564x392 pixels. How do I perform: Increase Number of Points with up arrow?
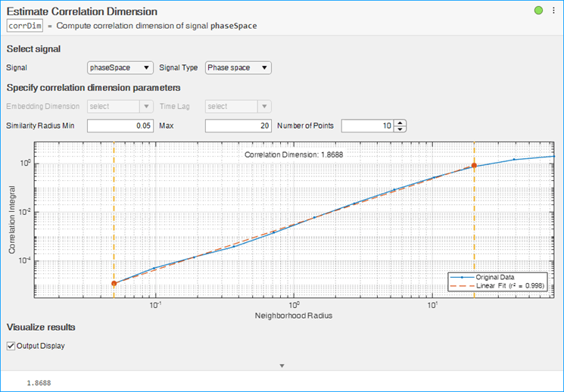tap(401, 122)
